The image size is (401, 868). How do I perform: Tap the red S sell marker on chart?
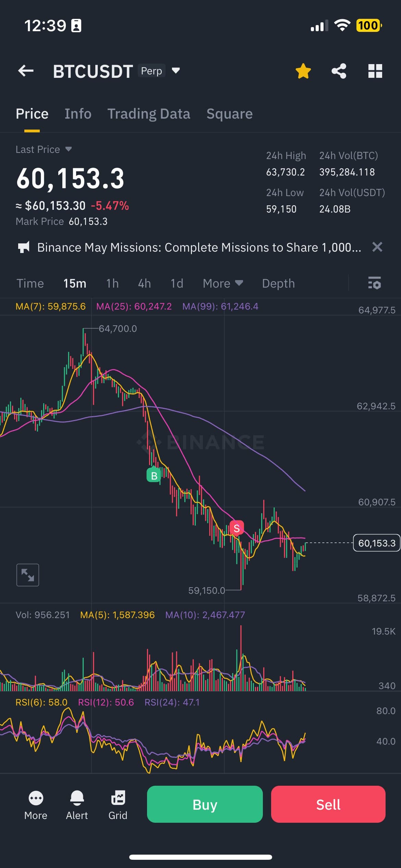236,528
